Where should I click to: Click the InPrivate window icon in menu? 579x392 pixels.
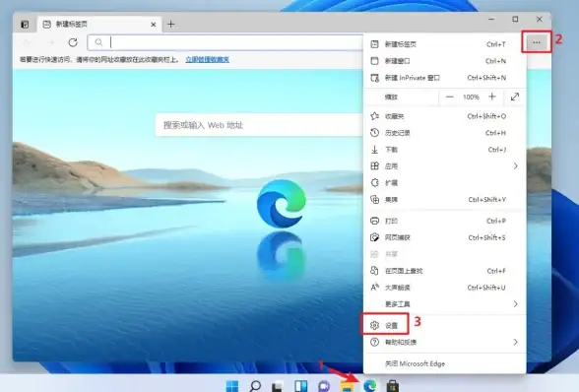(374, 78)
